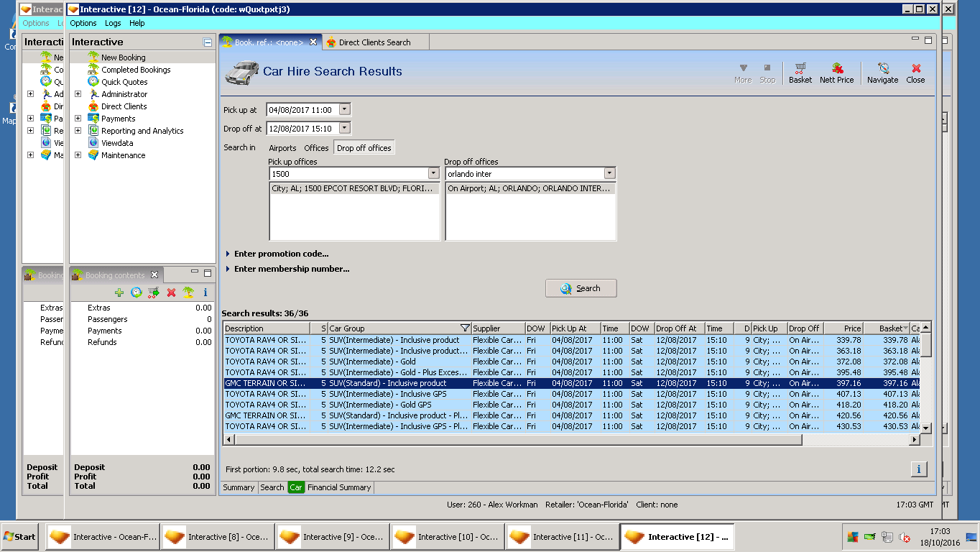Click the red X icon in Booking contents toolbar

pos(171,293)
